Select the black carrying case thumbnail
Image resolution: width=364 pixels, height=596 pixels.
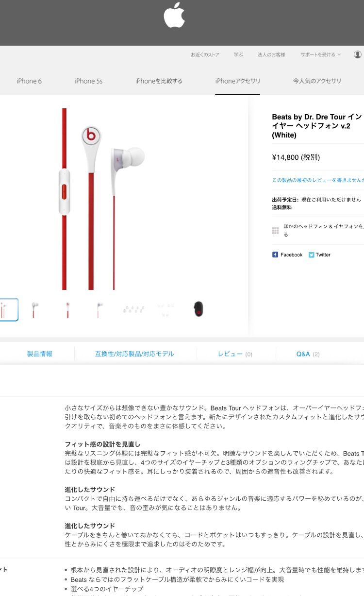coord(198,309)
